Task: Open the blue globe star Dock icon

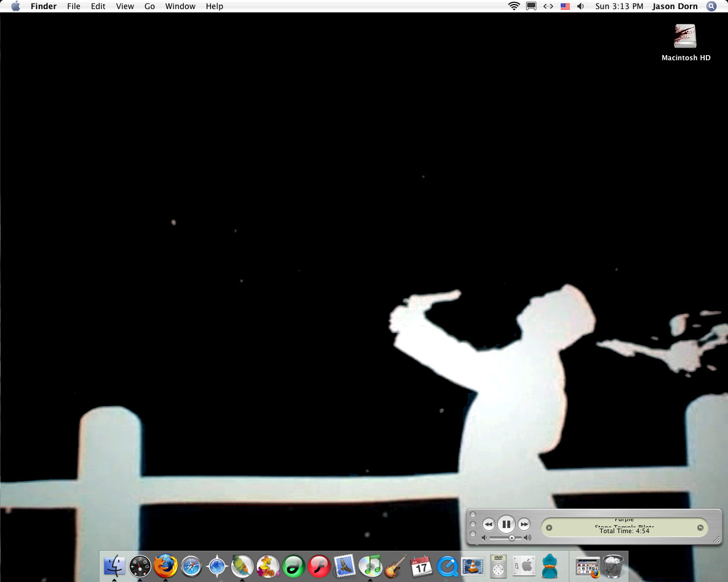Action: pyautogui.click(x=217, y=566)
